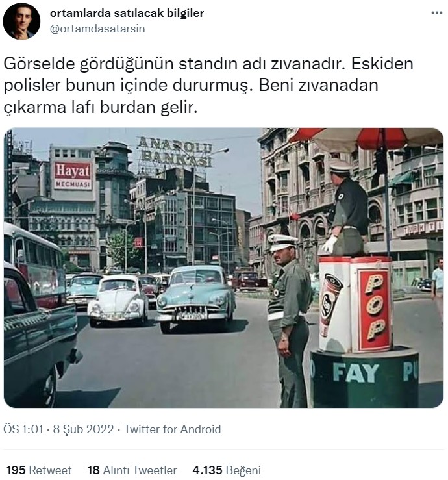Screen dimensions: 448x480
Task: Open the three-dot more options menu
Action: [437, 13]
